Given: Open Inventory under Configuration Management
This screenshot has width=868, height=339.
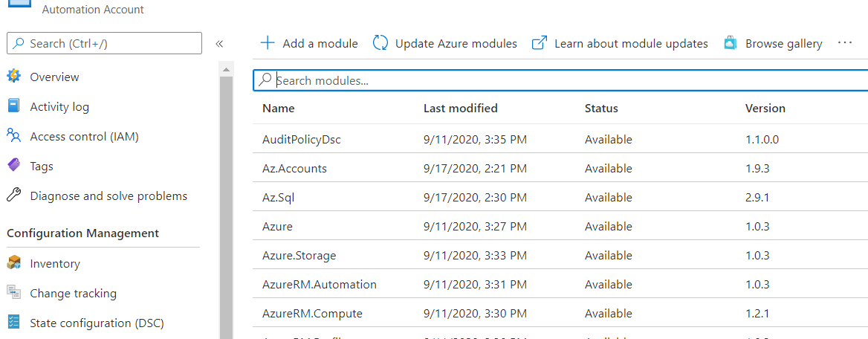Looking at the screenshot, I should pos(55,264).
